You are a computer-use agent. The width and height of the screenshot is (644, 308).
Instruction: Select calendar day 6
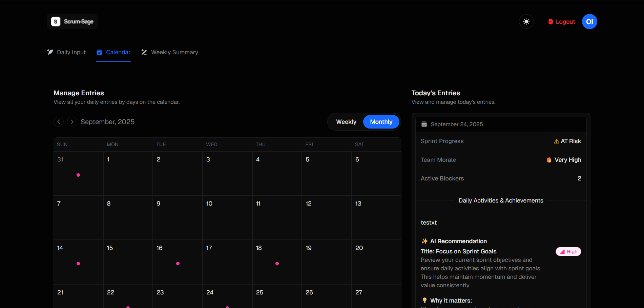pyautogui.click(x=376, y=173)
